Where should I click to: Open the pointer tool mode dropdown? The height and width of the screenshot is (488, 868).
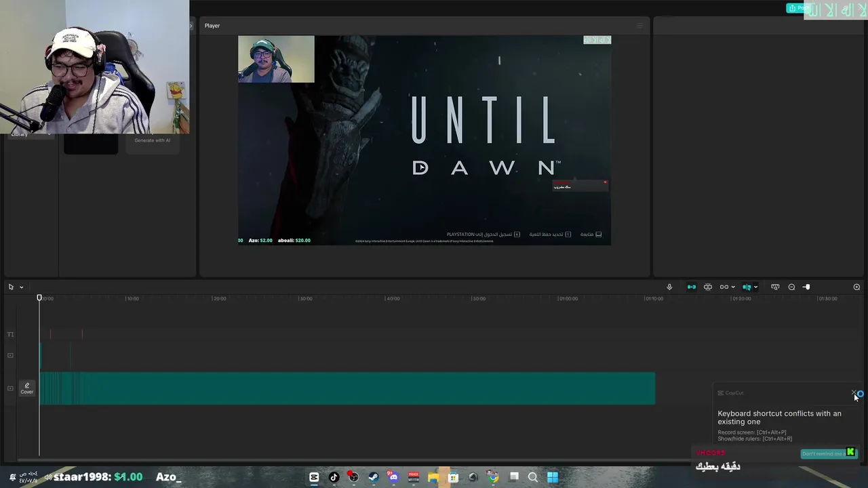click(x=21, y=287)
